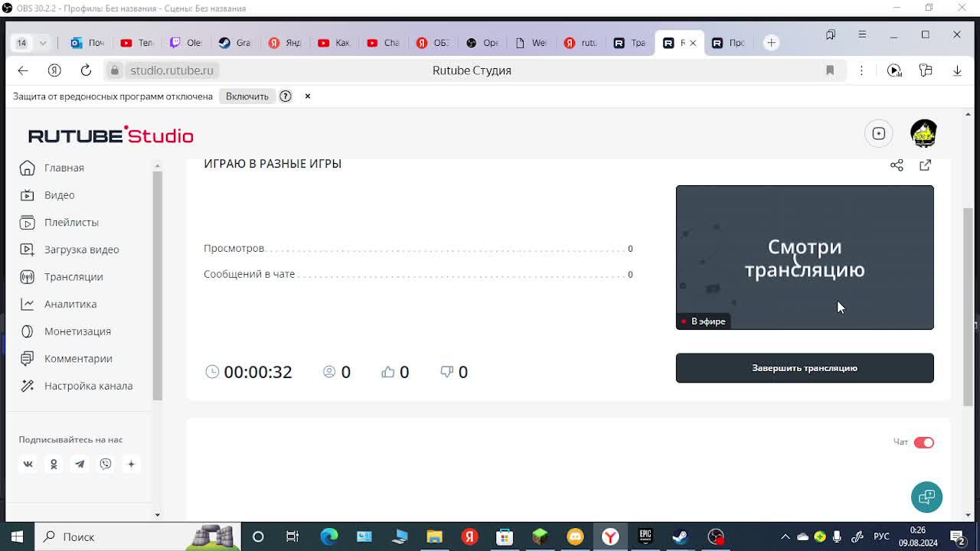This screenshot has width=980, height=551.
Task: Turn off the Чат toggle
Action: 924,442
